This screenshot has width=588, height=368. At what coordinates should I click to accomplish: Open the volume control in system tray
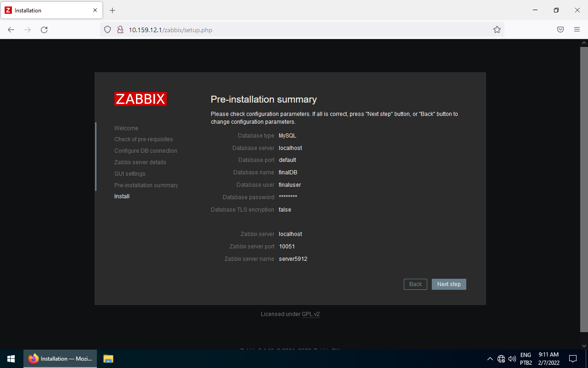(512, 359)
